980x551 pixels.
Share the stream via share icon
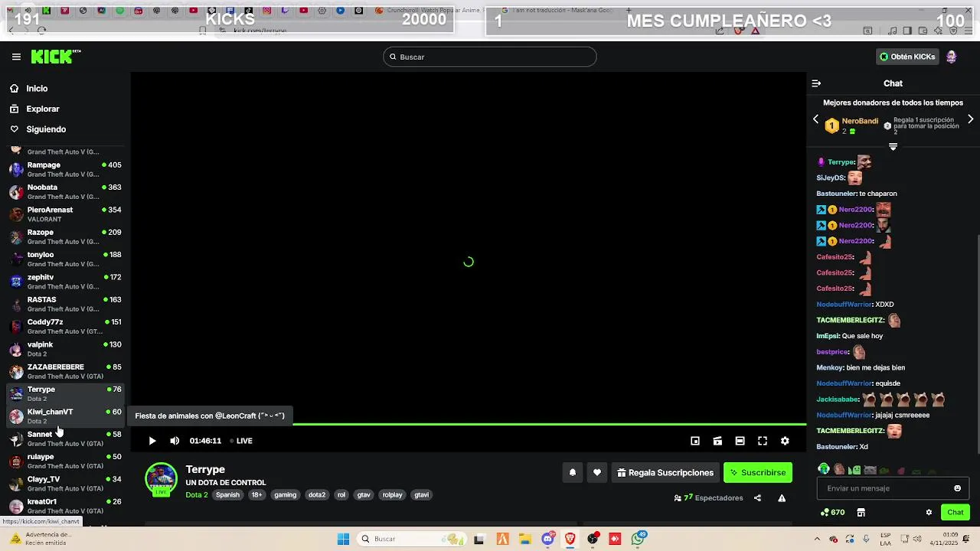pyautogui.click(x=757, y=498)
